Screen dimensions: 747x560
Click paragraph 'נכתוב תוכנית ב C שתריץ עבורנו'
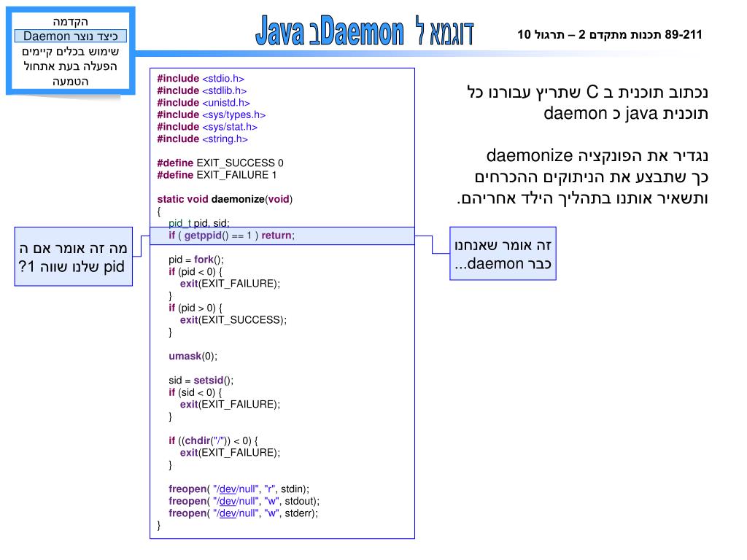587,102
